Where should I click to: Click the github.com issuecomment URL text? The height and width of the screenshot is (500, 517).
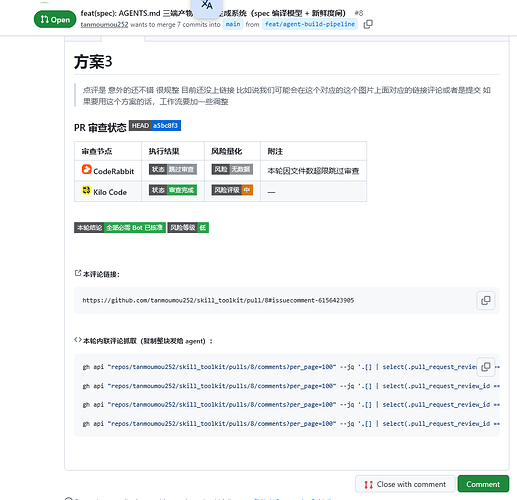(x=218, y=300)
